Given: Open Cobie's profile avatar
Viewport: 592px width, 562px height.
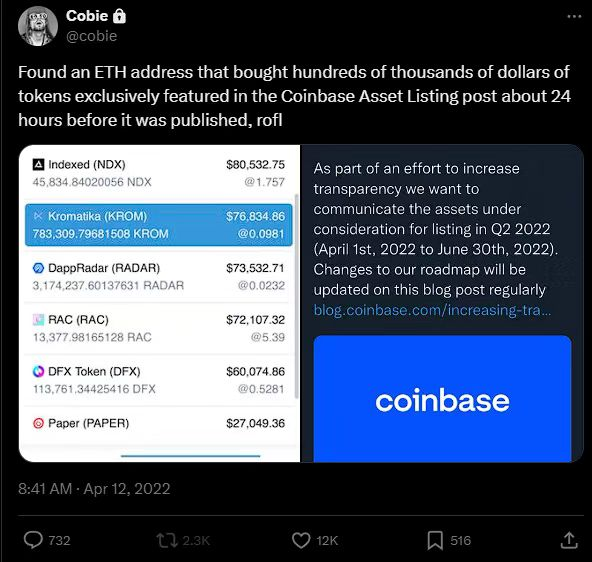Looking at the screenshot, I should click(38, 26).
